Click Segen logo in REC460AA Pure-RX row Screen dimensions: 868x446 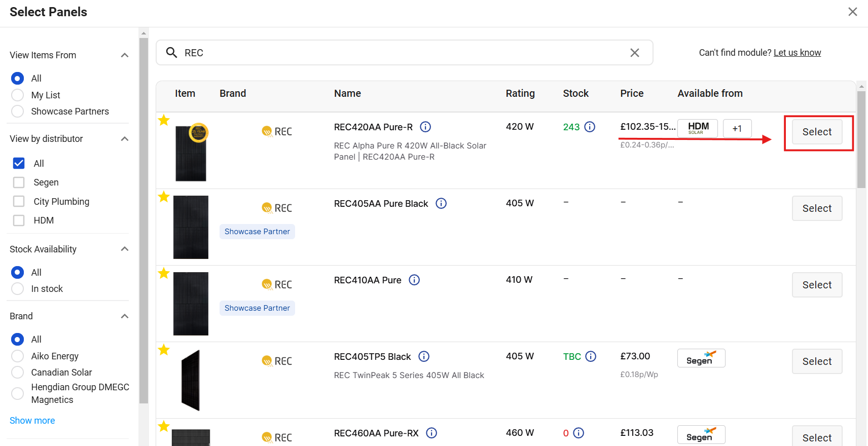pos(701,435)
